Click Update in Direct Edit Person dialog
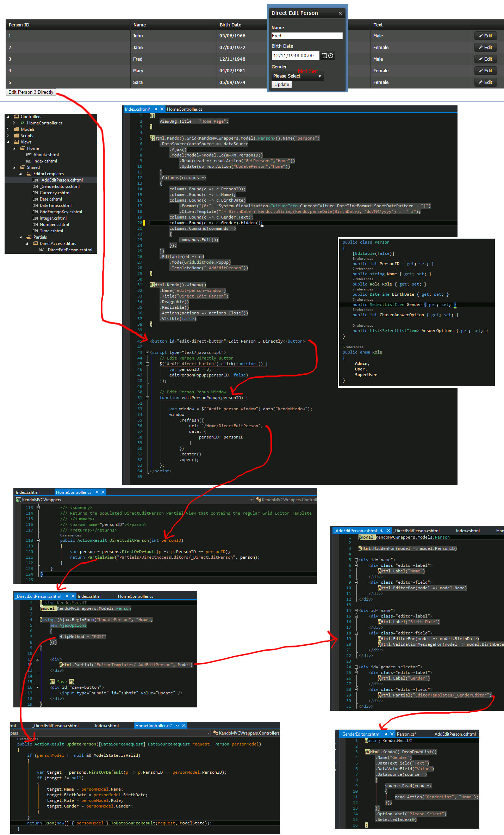Screen dimensions: 504x835 coord(282,85)
